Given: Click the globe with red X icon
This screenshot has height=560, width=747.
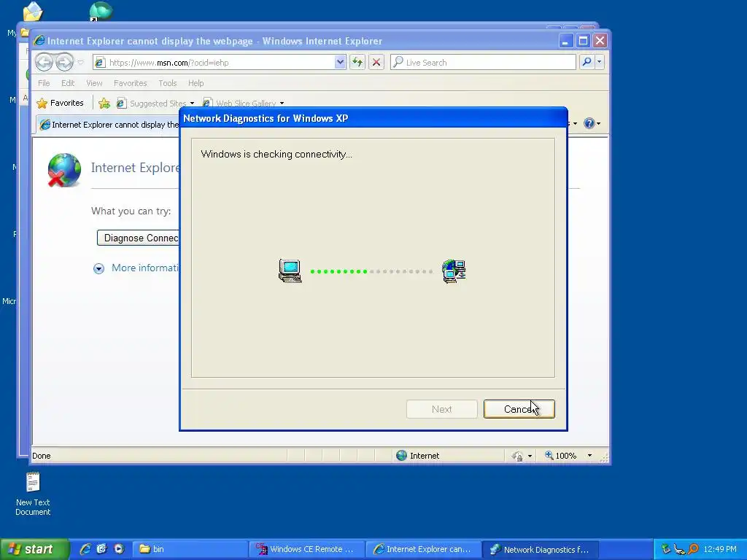Looking at the screenshot, I should point(64,170).
